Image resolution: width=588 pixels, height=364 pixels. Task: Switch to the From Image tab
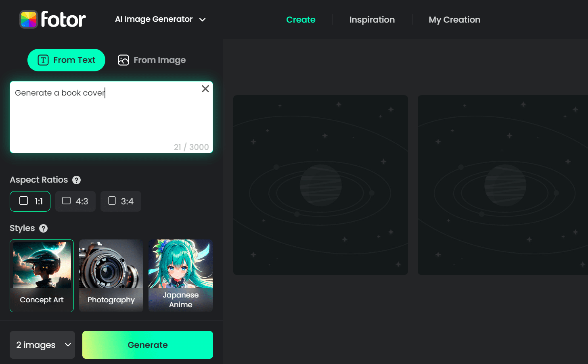tap(152, 60)
